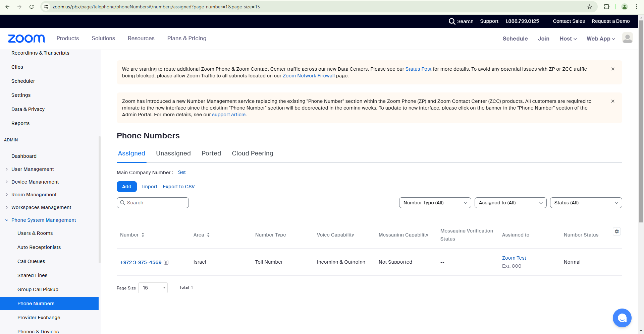This screenshot has height=334, width=644.
Task: Switch to the Cloud Peering tab
Action: [253, 153]
